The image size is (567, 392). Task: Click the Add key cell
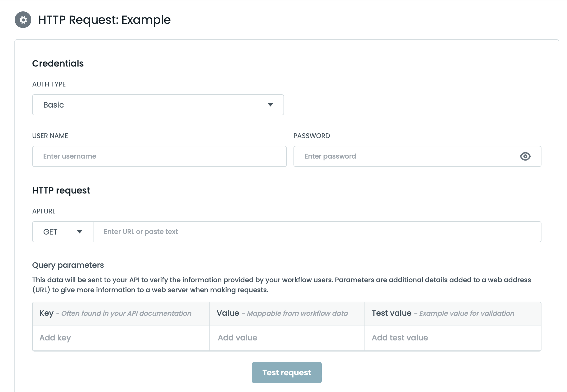pyautogui.click(x=121, y=338)
